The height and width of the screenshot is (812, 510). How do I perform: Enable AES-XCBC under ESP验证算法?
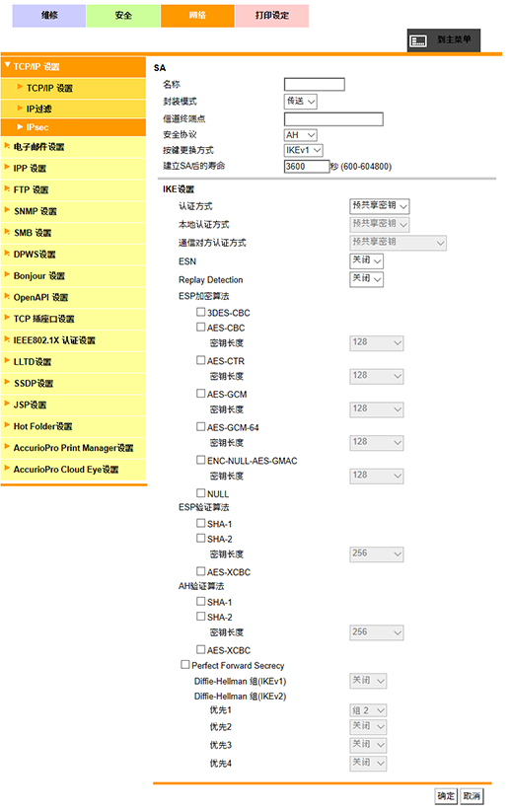click(201, 571)
